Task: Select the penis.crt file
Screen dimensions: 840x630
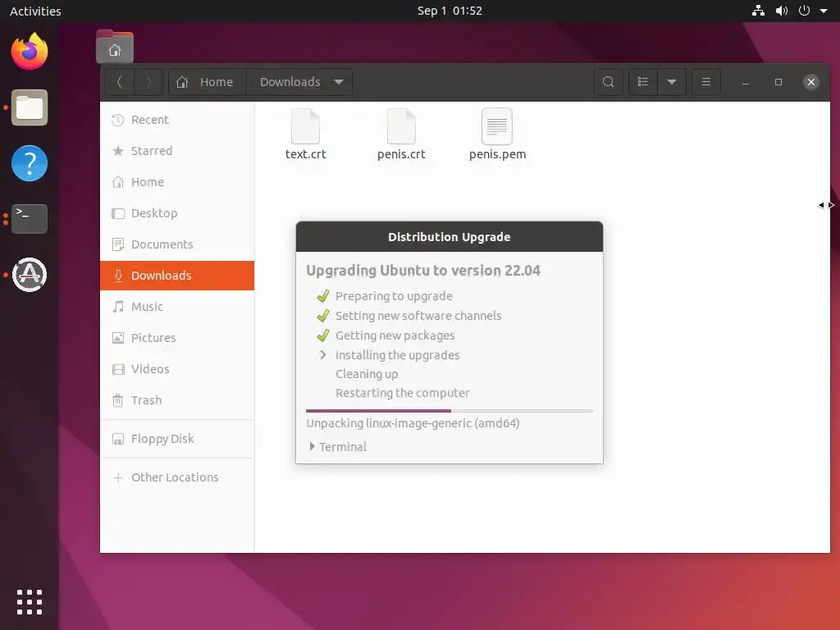Action: click(401, 135)
